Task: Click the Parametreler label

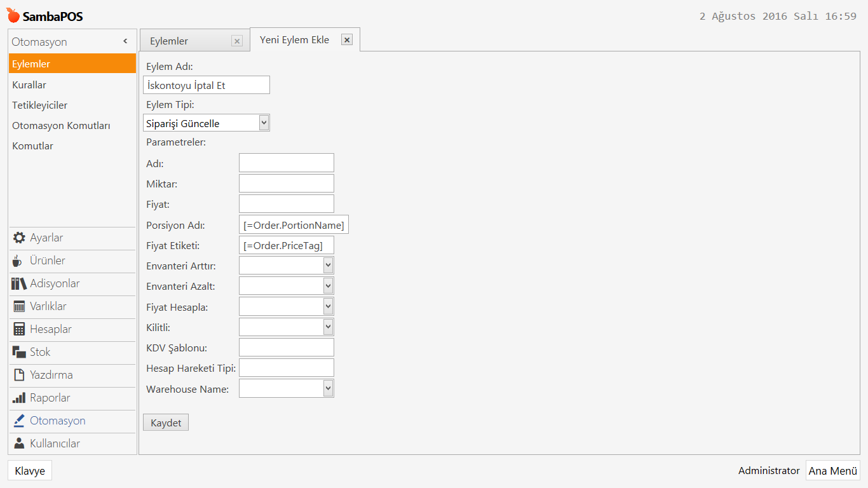Action: click(176, 142)
